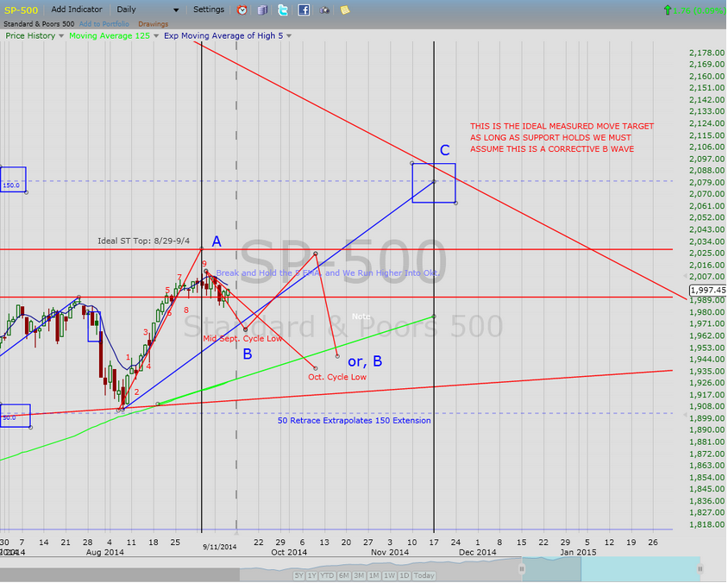Click the green up-arrow price change indicator
The width and height of the screenshot is (728, 583).
668,9
